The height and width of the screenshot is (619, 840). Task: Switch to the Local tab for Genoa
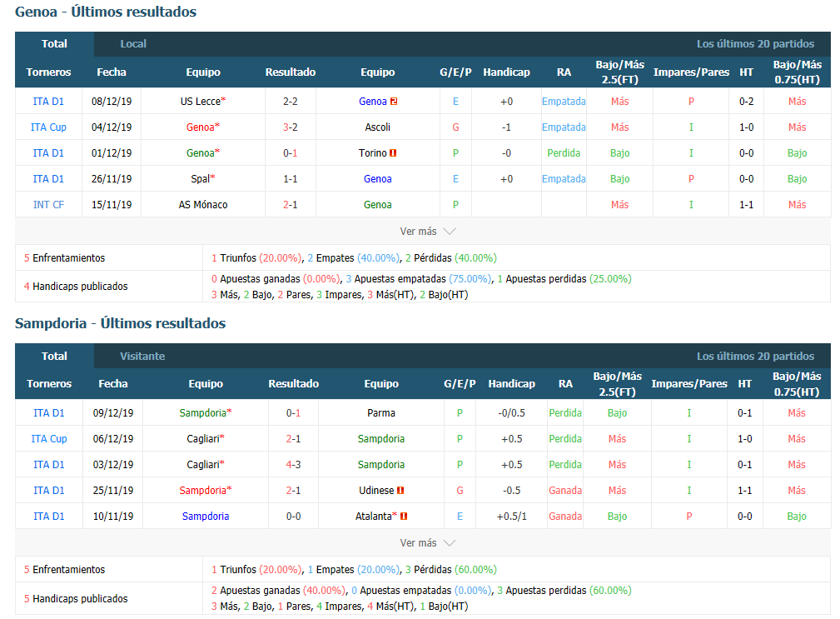(x=133, y=44)
